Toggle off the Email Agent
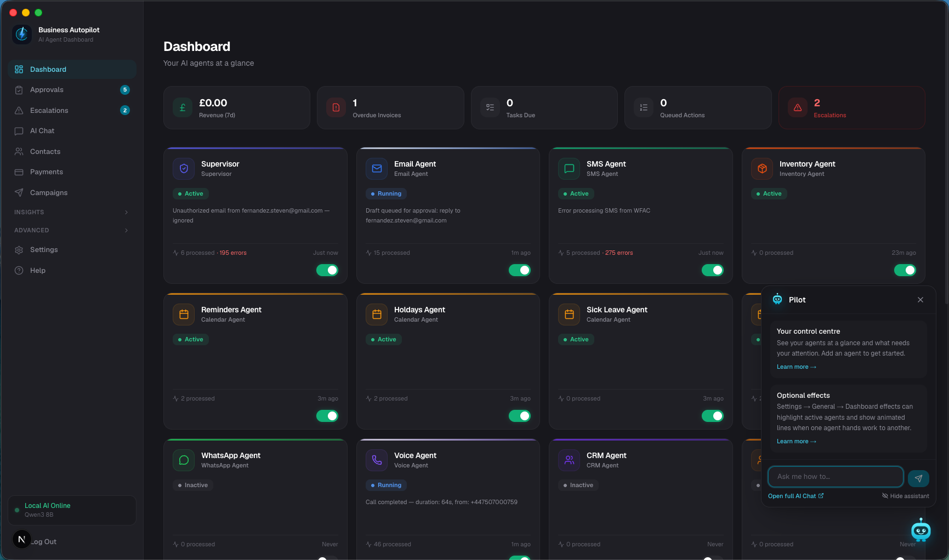Screen dimensions: 949x560 click(520, 270)
